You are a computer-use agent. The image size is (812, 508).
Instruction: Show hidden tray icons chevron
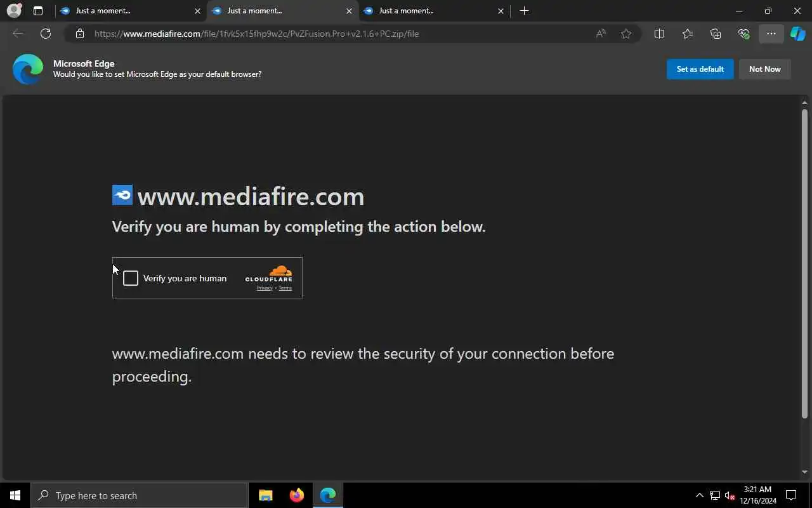click(700, 495)
